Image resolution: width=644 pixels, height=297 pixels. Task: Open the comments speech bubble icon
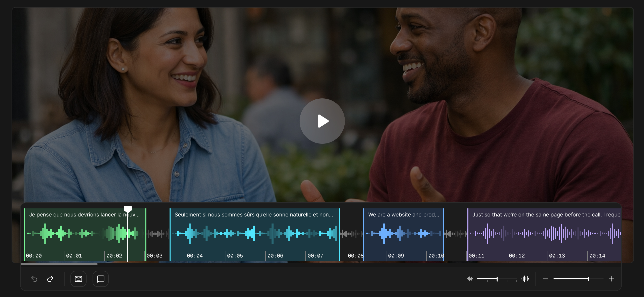coord(101,279)
